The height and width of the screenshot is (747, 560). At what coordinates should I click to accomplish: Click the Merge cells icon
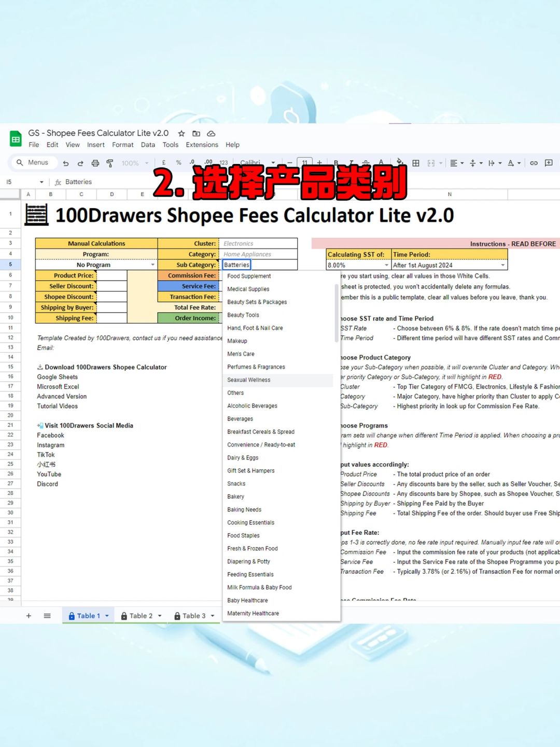pos(431,163)
